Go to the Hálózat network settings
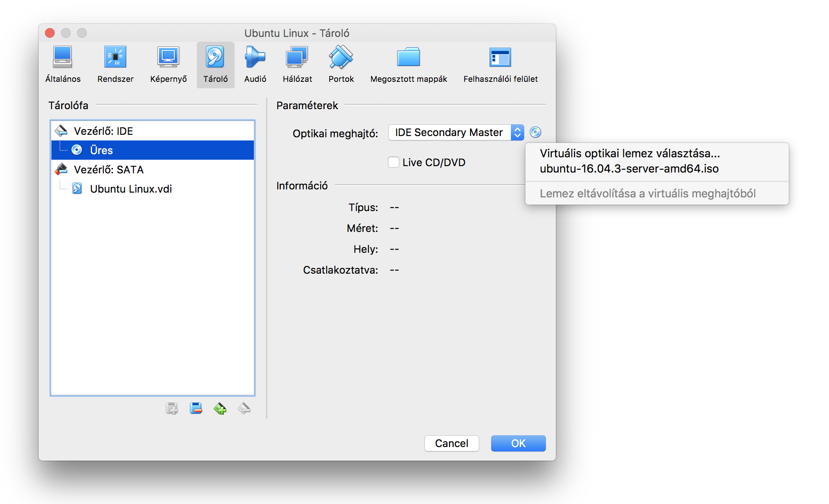Viewport: 829px width, 504px height. (x=297, y=65)
